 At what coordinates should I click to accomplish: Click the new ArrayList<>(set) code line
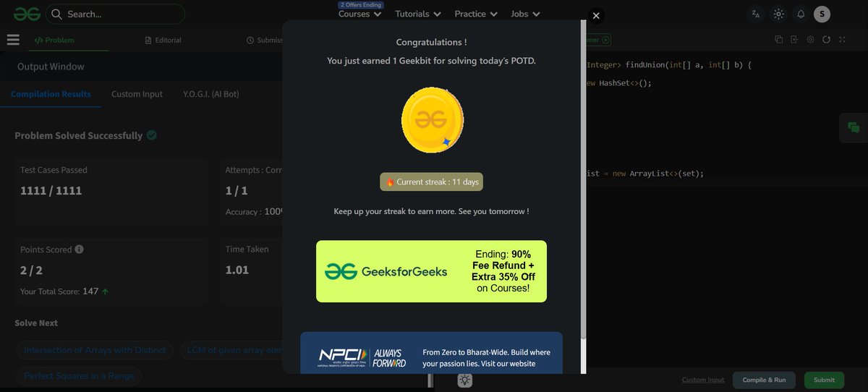coord(645,174)
